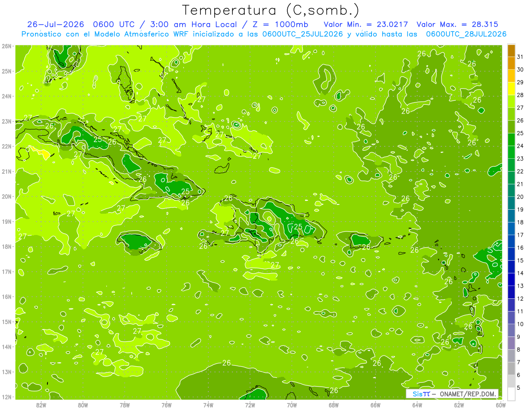Click the orange swatch between 30 and 31

[511, 63]
